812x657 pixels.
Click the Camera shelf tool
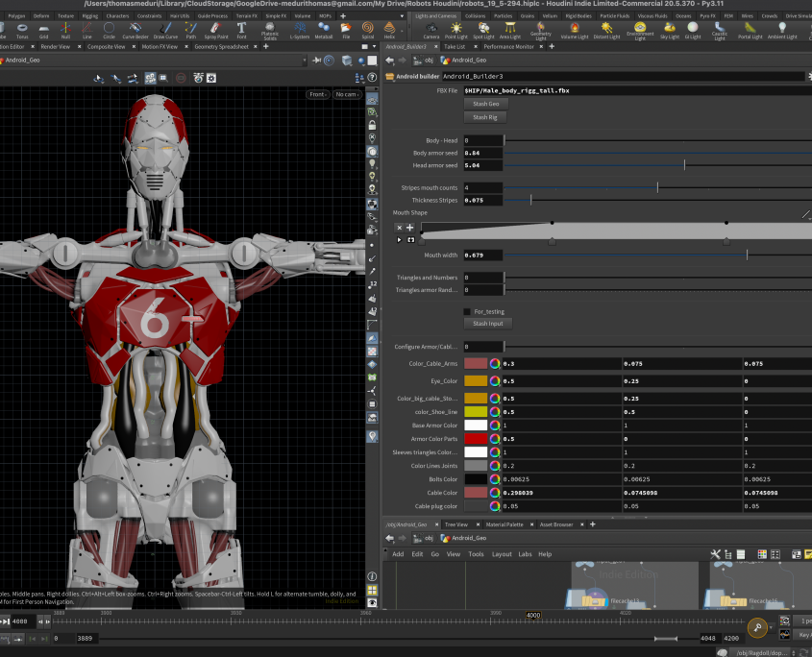click(x=431, y=30)
